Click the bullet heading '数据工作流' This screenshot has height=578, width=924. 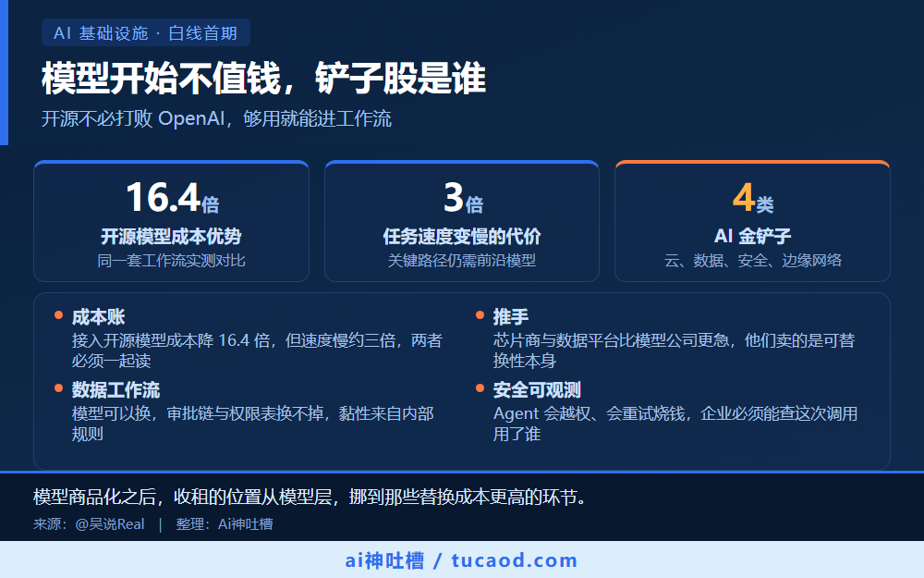pyautogui.click(x=116, y=390)
